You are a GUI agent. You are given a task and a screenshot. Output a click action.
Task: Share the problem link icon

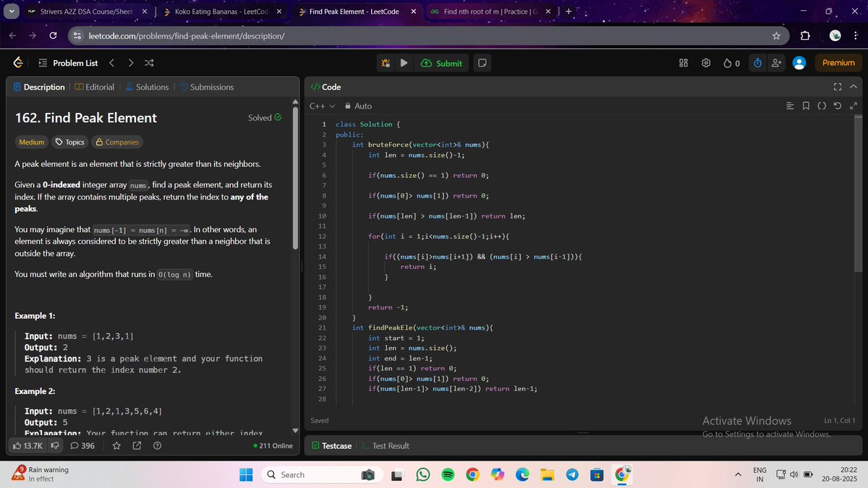tap(137, 446)
